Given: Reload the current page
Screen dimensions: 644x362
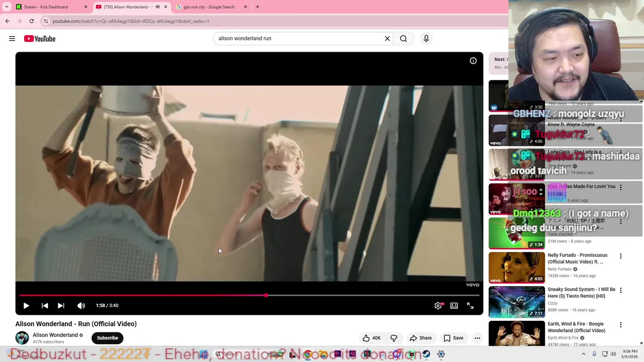Looking at the screenshot, I should [31, 21].
